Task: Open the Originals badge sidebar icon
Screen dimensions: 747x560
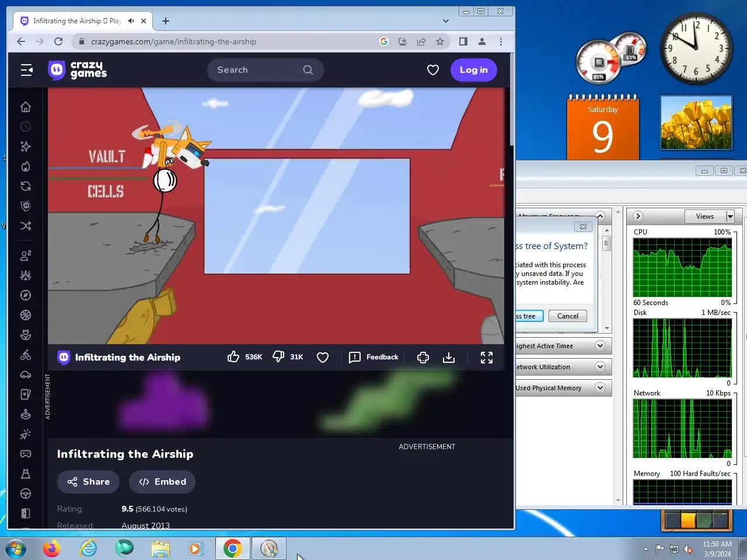Action: pos(26,206)
